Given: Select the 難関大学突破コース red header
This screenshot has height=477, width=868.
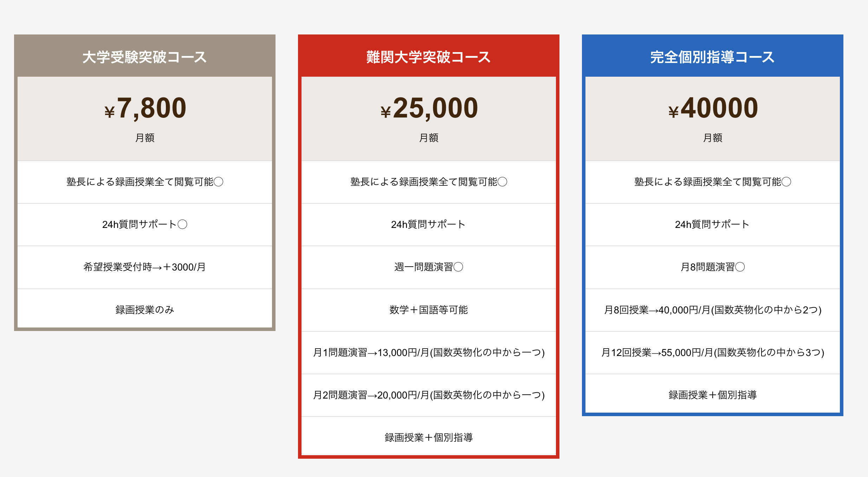Looking at the screenshot, I should 428,57.
